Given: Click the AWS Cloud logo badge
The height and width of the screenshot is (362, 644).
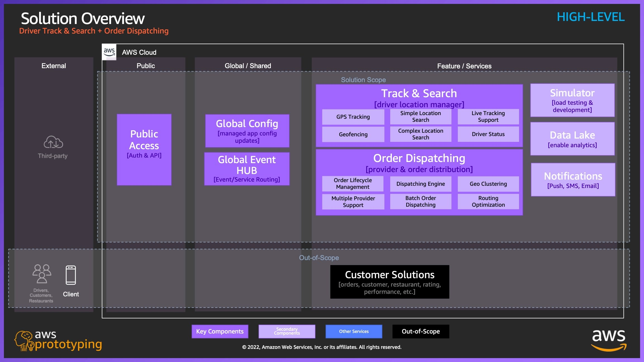Looking at the screenshot, I should [x=109, y=52].
